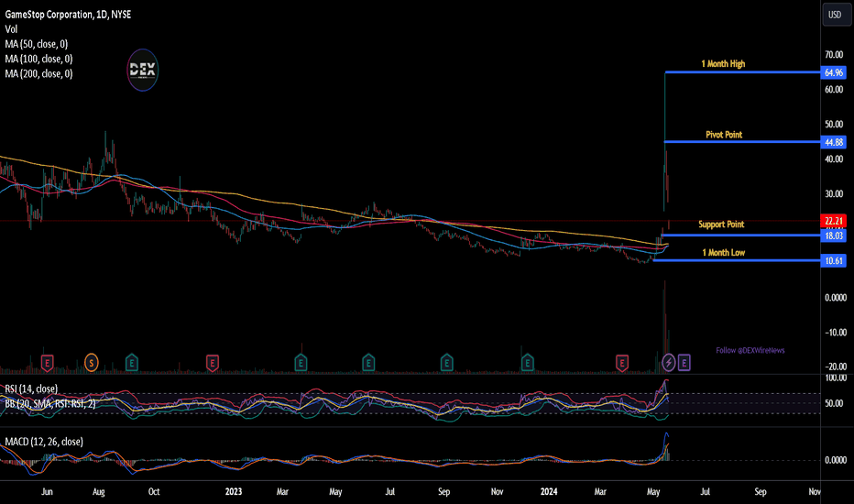The width and height of the screenshot is (854, 504).
Task: Click the red earnings E marker near Jun 2022
Action: [x=47, y=363]
